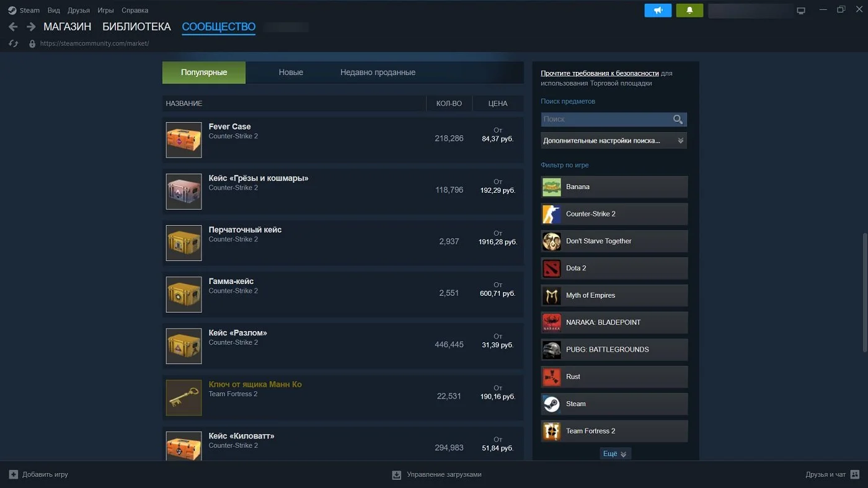868x488 pixels.
Task: Click the Banana game icon
Action: click(x=552, y=187)
